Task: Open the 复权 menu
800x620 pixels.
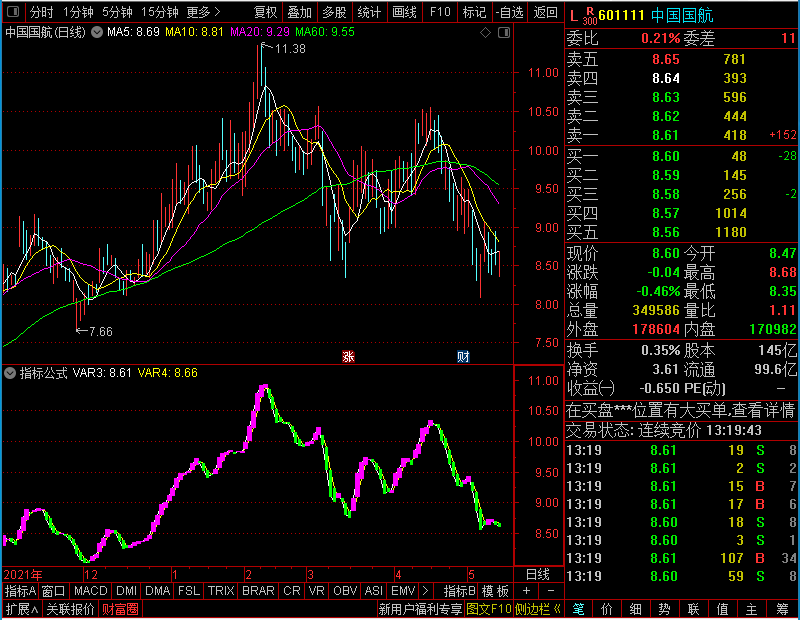Action: [265, 12]
